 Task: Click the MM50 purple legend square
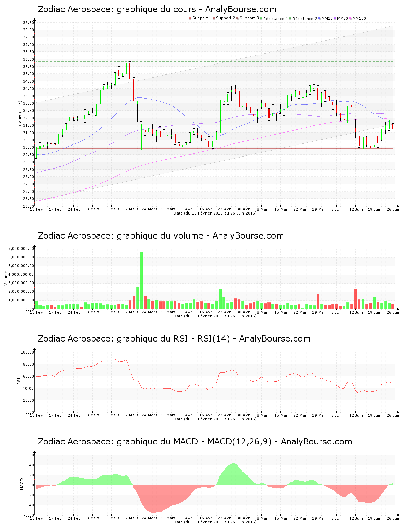[335, 18]
